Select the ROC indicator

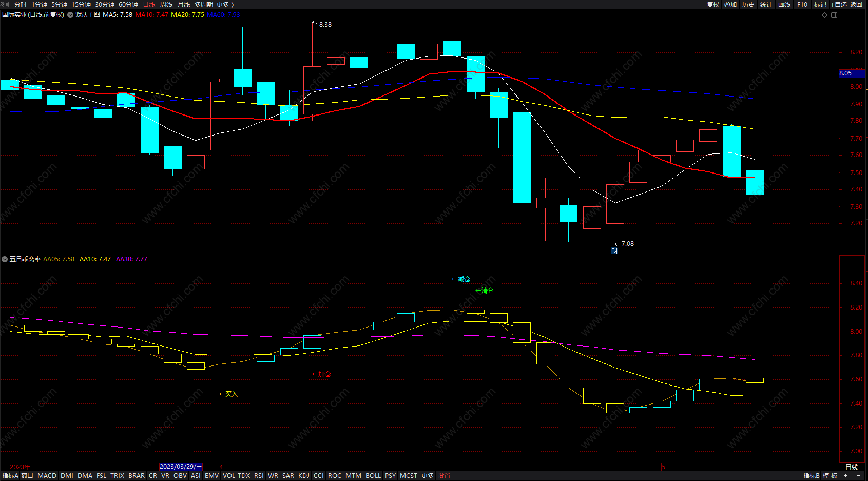pos(335,476)
